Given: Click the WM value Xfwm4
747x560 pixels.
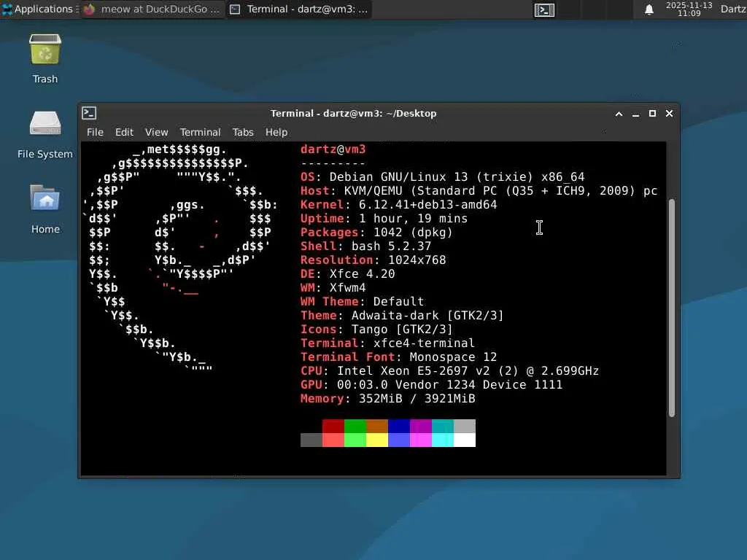Looking at the screenshot, I should coord(347,287).
